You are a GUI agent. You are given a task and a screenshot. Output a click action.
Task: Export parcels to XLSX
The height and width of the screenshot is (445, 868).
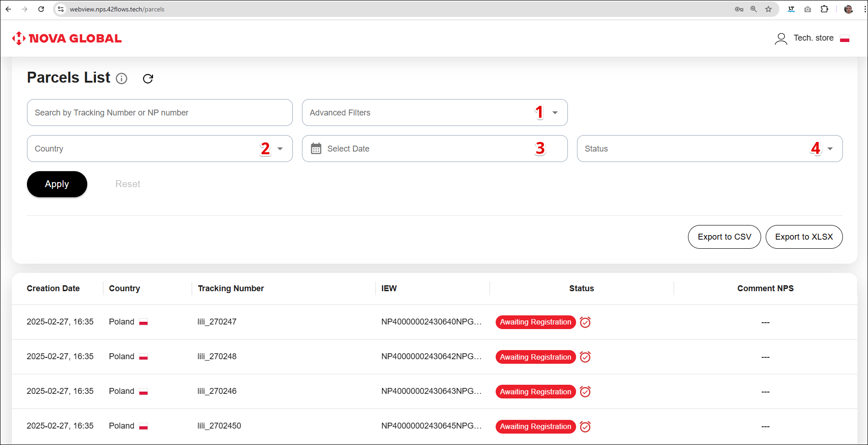[x=804, y=237]
